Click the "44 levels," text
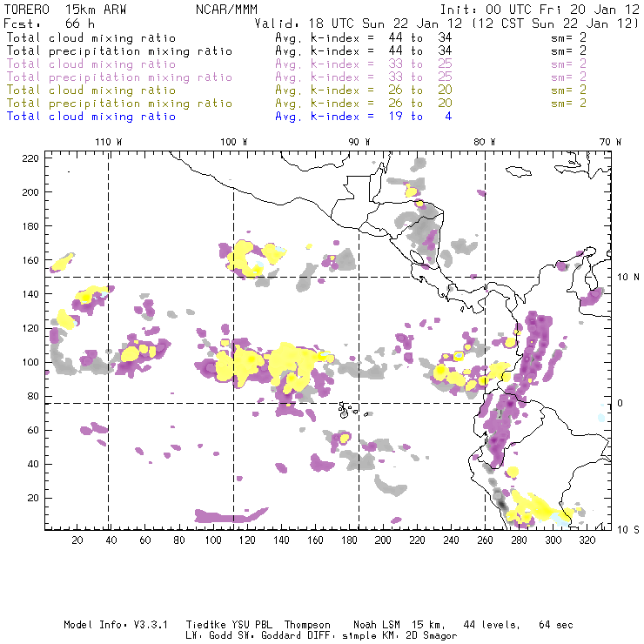This screenshot has width=644, height=644. coord(492,625)
